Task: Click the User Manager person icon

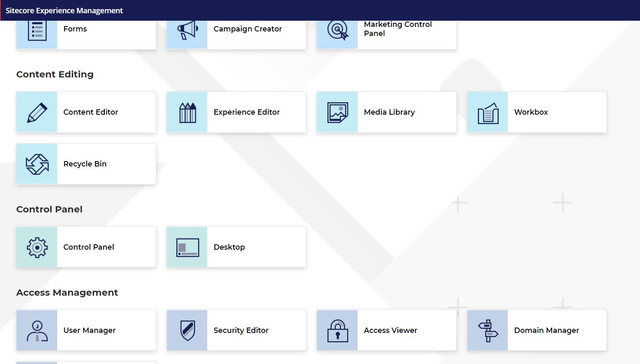Action: [x=37, y=330]
